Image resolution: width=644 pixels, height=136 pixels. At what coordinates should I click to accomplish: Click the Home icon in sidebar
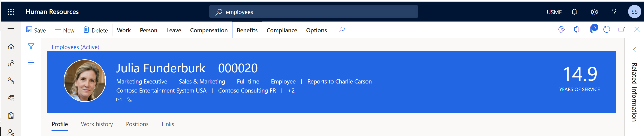[x=11, y=47]
